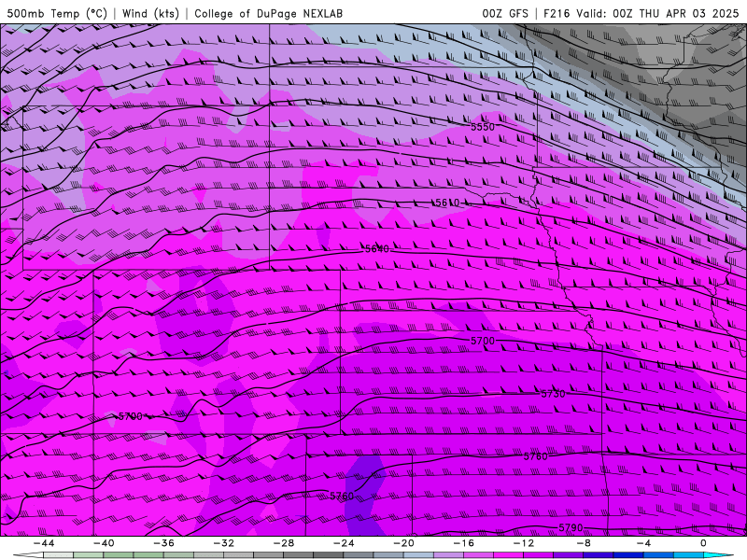Click the -44 color scale tick label
This screenshot has height=560, width=747.
(x=43, y=543)
